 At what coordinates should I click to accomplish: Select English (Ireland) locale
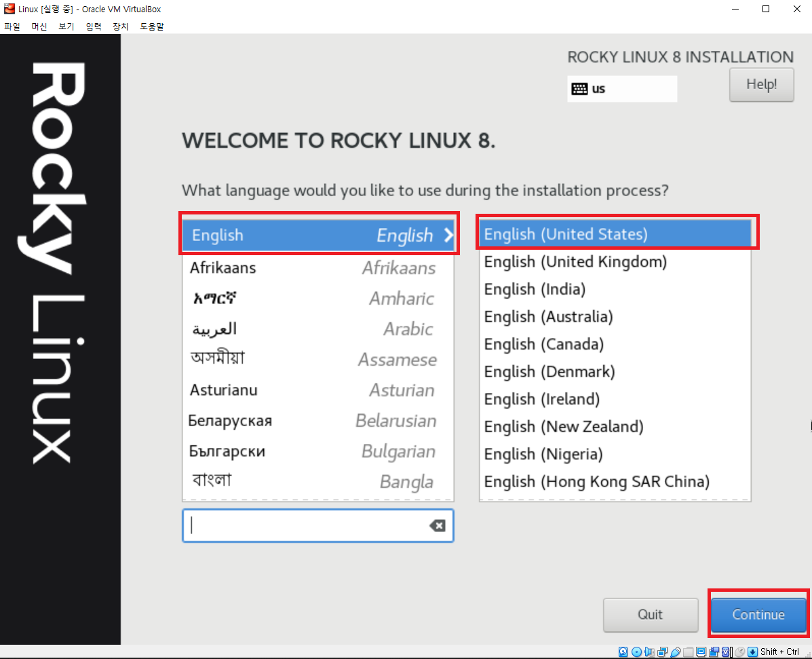[x=615, y=399]
